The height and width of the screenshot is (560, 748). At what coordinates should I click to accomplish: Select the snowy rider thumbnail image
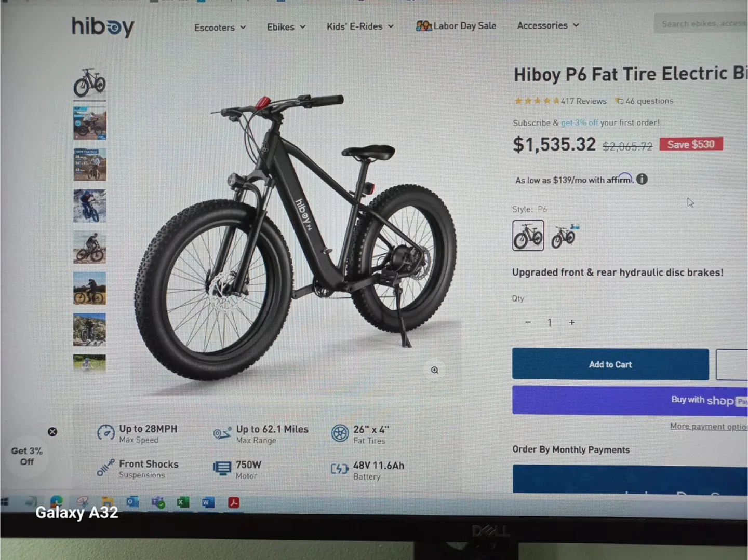click(89, 206)
